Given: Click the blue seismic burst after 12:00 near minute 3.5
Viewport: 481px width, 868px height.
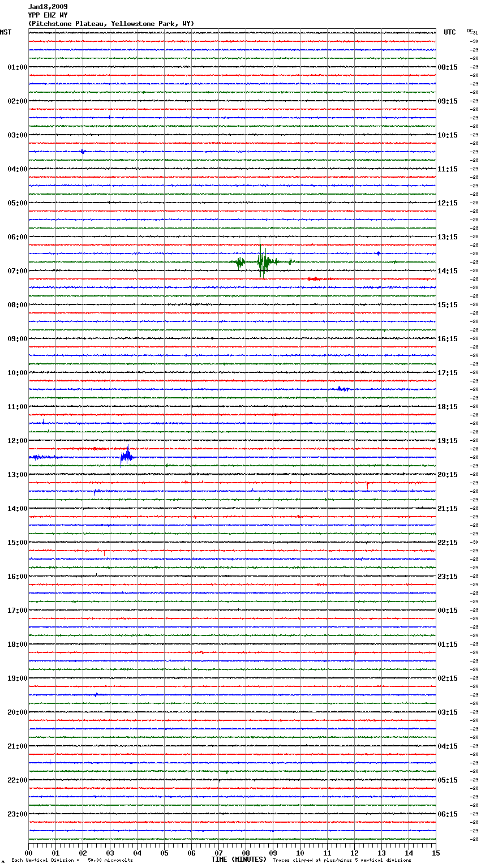Looking at the screenshot, I should tap(127, 456).
